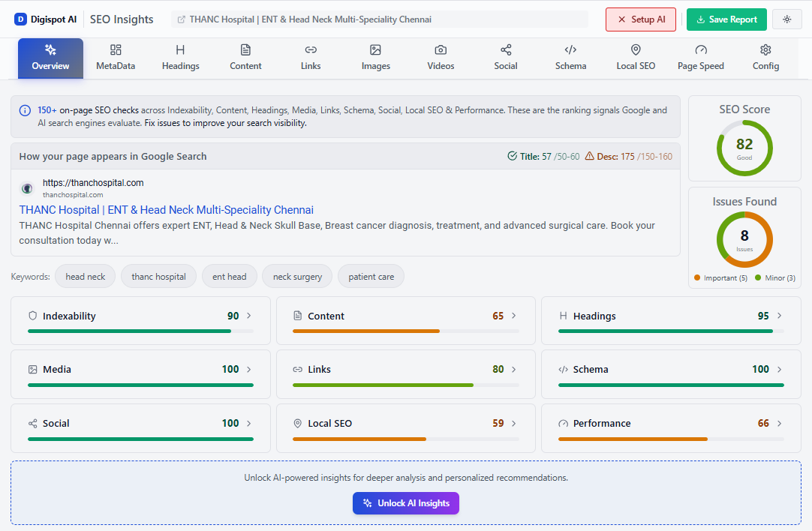The height and width of the screenshot is (531, 812).
Task: Select the 'thanc hospital' keyword chip
Action: pos(158,276)
